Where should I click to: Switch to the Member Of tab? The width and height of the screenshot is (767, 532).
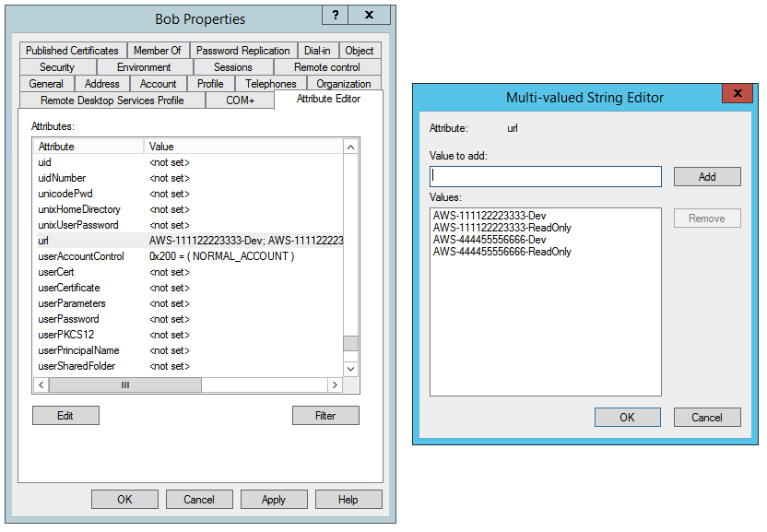pyautogui.click(x=158, y=51)
